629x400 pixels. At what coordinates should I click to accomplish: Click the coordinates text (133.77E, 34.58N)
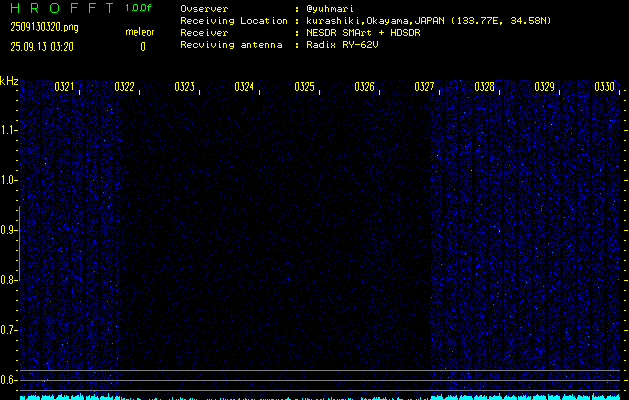coord(501,21)
